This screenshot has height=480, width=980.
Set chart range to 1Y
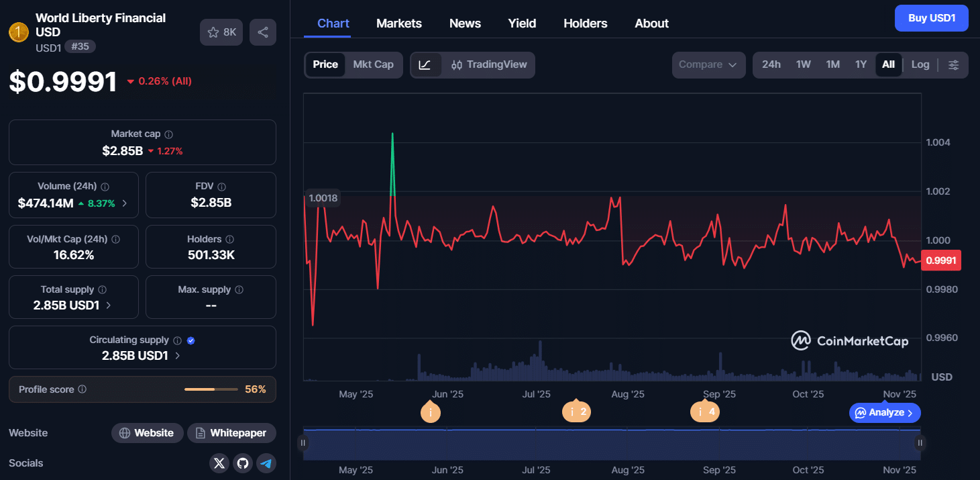coord(861,65)
